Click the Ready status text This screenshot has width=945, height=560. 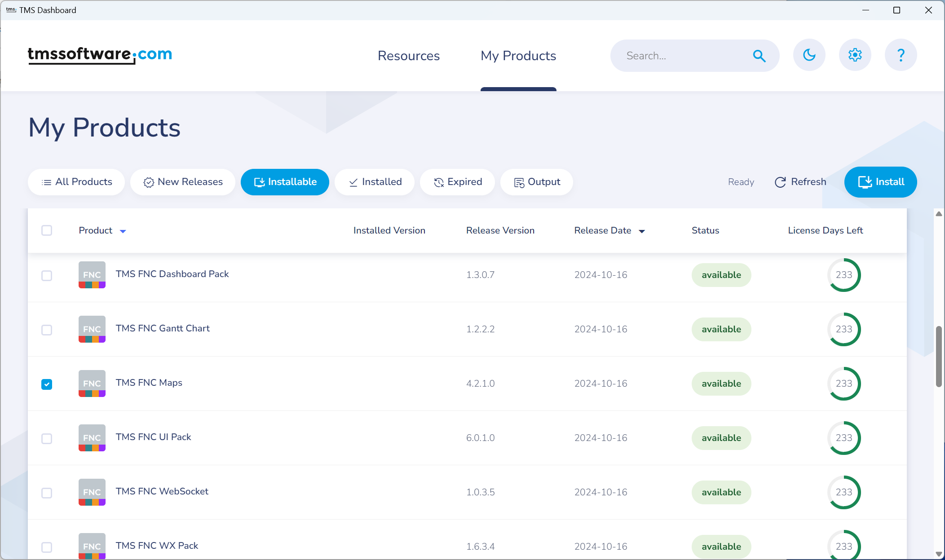click(x=741, y=182)
